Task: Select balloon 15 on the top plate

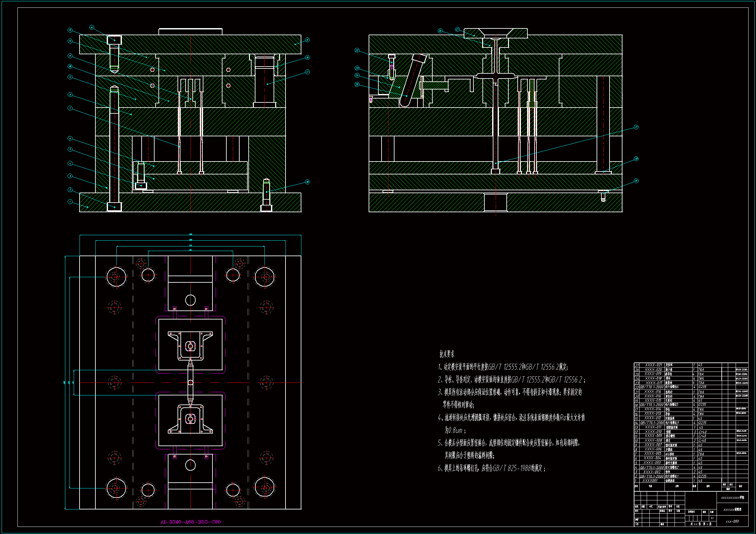Action: [307, 40]
